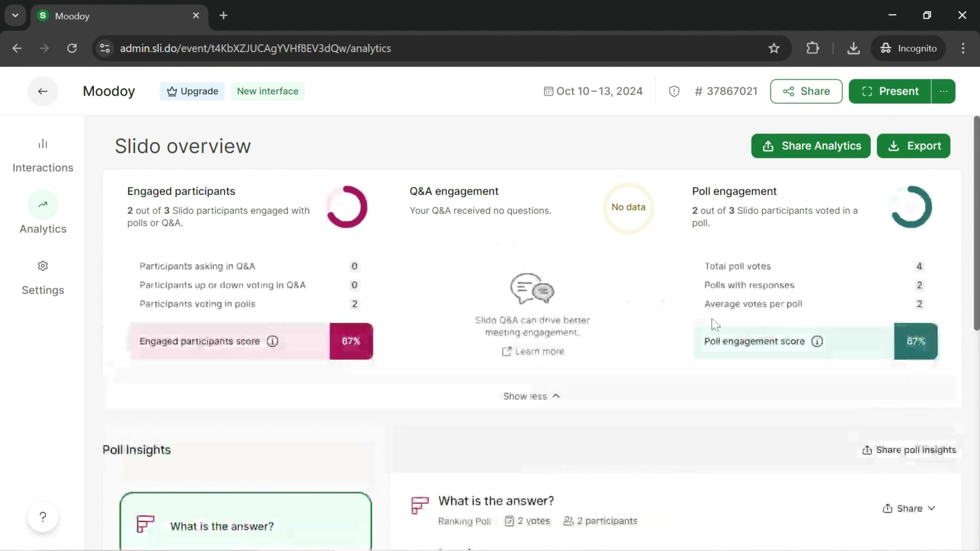This screenshot has height=551, width=980.
Task: Open the Chrome three-dot menu
Action: click(x=963, y=48)
